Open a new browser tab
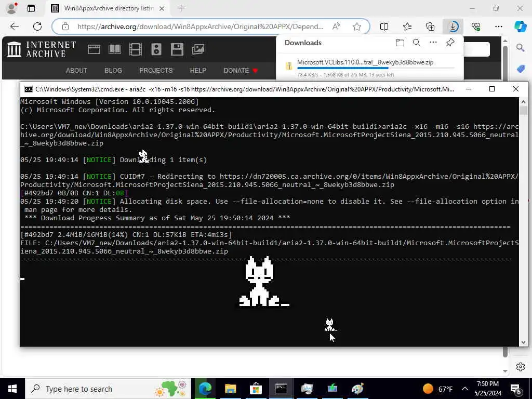This screenshot has height=399, width=532. [x=181, y=8]
